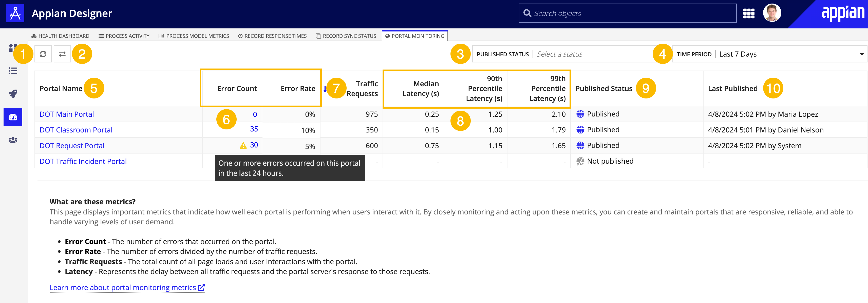
Task: Sort by Last Published column
Action: pyautogui.click(x=732, y=88)
